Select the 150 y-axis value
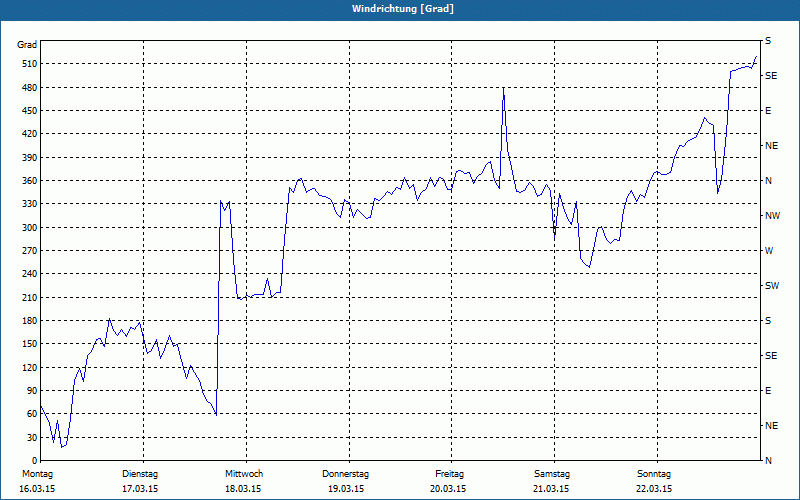Viewport: 800px width, 500px height. [30, 344]
